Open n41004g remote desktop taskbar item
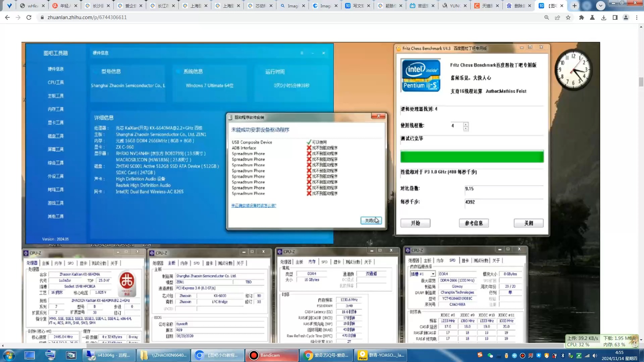Screen dimensions: 644x362 [x=109, y=355]
